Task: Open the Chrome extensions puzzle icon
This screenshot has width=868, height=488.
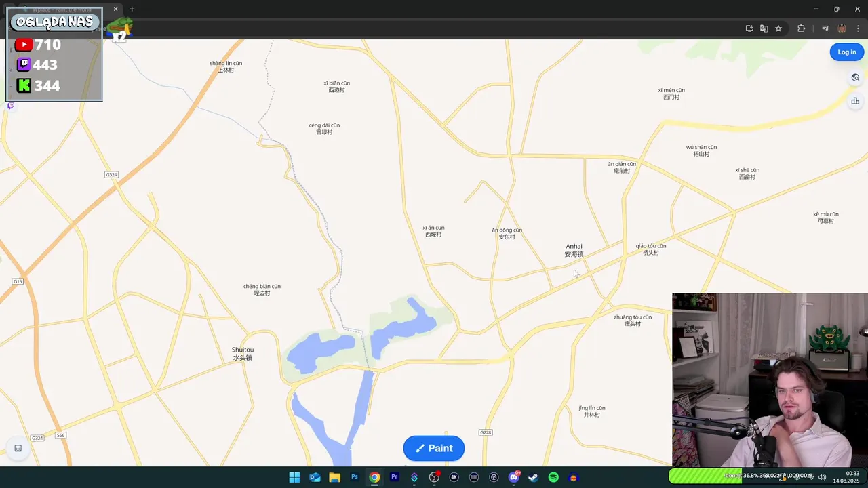Action: [x=801, y=28]
